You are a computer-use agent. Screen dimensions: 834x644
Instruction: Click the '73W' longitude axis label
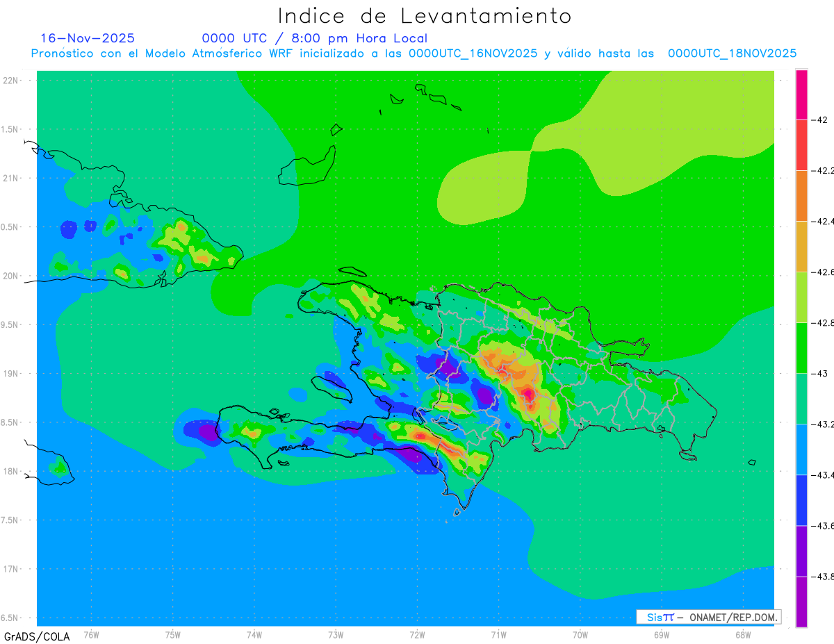coord(336,634)
